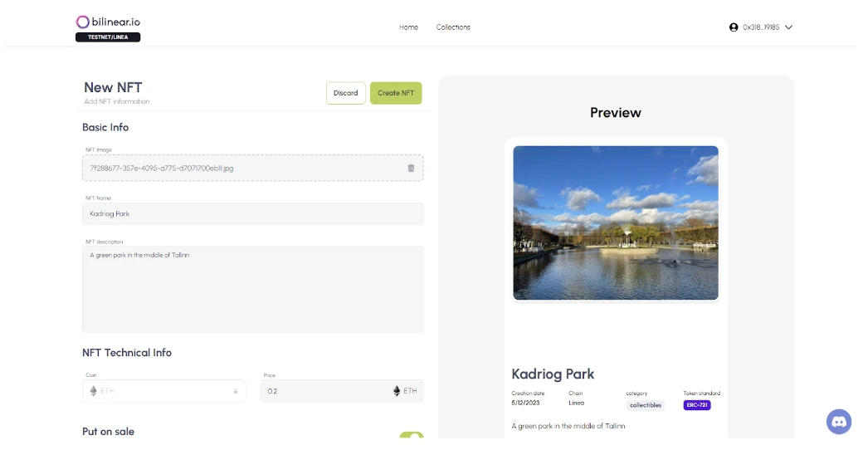Screen dimensions: 868x450
Task: Click the NFT Name field
Action: click(253, 214)
